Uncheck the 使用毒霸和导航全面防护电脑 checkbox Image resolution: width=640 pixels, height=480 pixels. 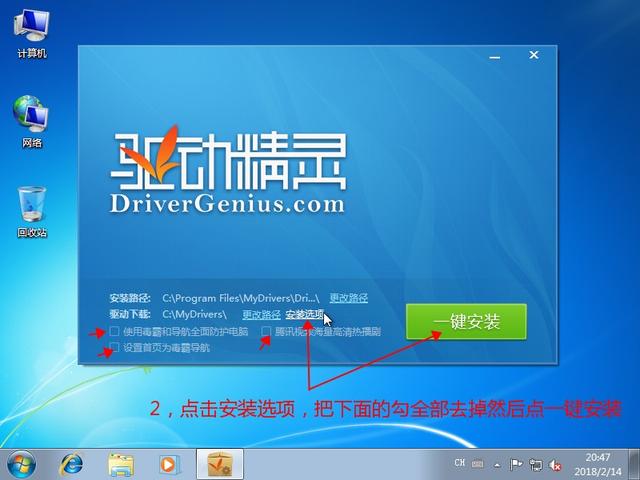115,331
